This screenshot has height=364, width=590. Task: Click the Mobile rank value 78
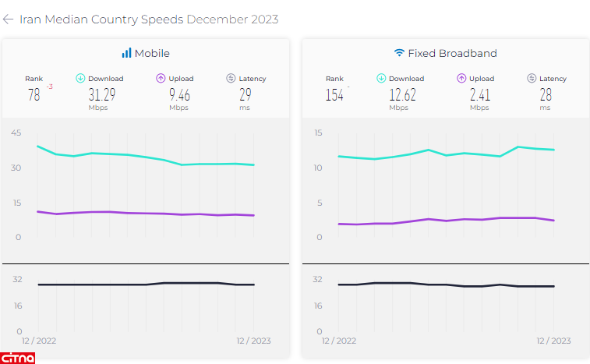[x=34, y=95]
